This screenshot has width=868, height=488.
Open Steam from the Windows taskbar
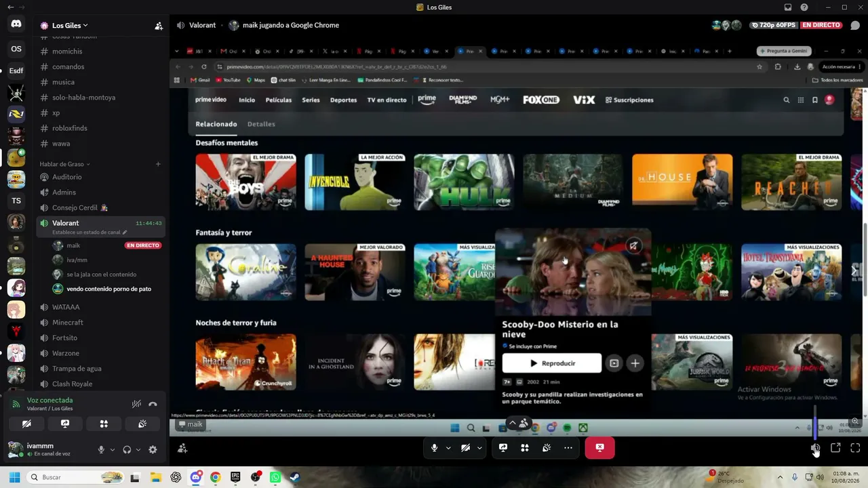(x=295, y=477)
